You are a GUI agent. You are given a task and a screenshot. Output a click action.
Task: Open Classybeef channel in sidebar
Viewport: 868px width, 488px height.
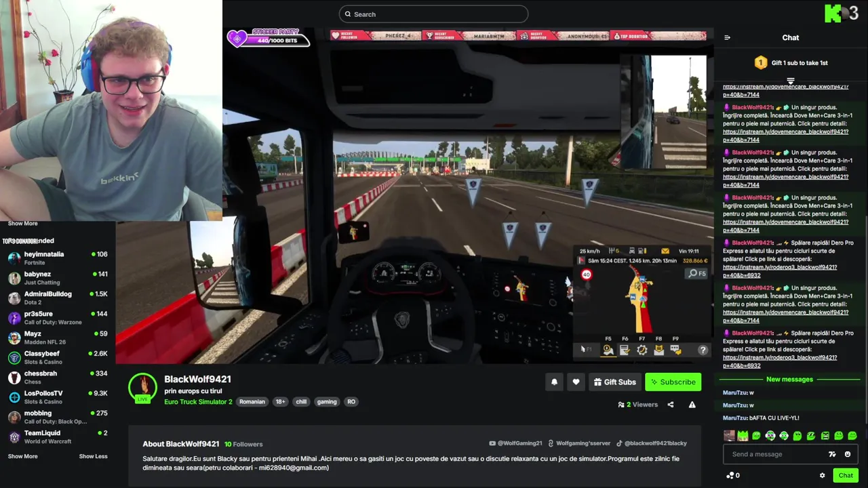click(x=58, y=358)
